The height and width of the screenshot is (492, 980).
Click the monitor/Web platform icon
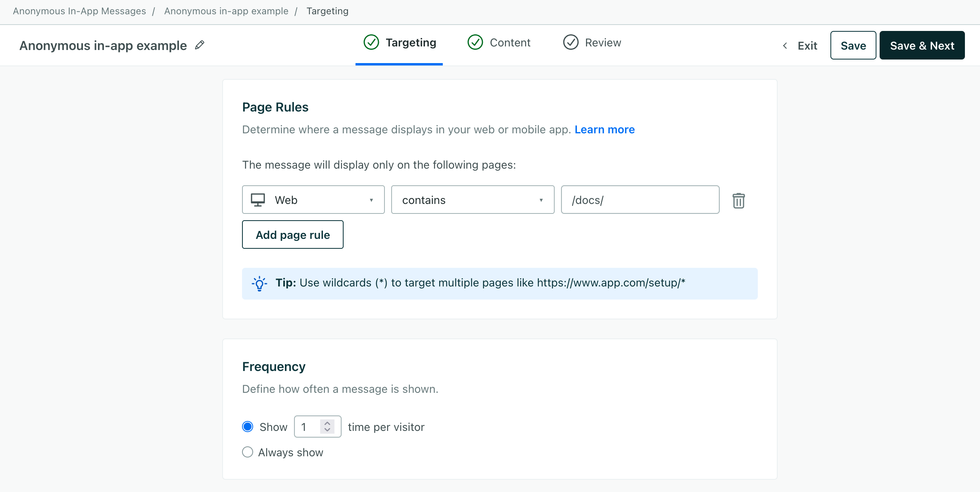point(258,199)
